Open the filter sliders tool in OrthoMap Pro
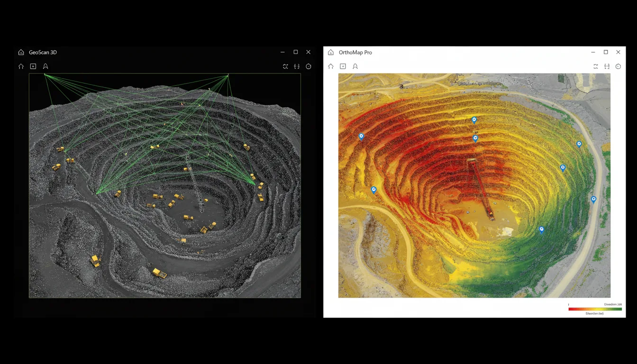Image resolution: width=637 pixels, height=364 pixels. 607,66
